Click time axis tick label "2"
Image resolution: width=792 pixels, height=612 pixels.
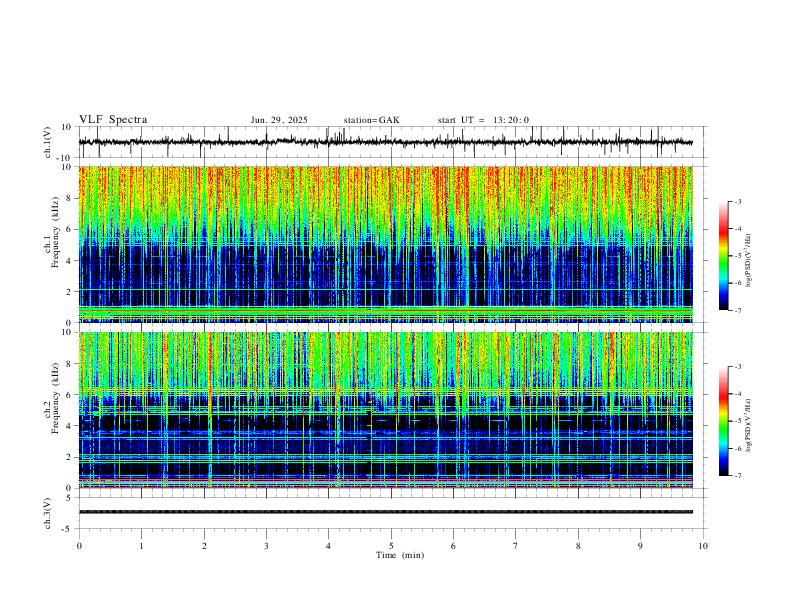pos(204,546)
